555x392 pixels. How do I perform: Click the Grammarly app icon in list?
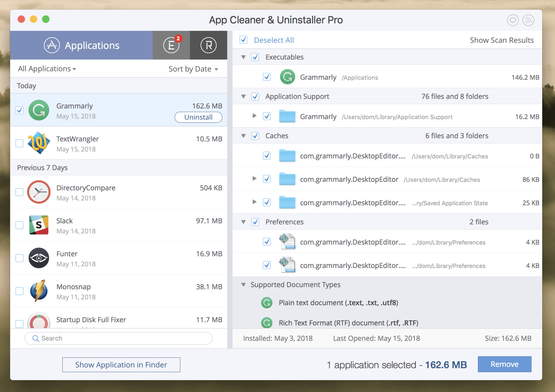(x=39, y=110)
